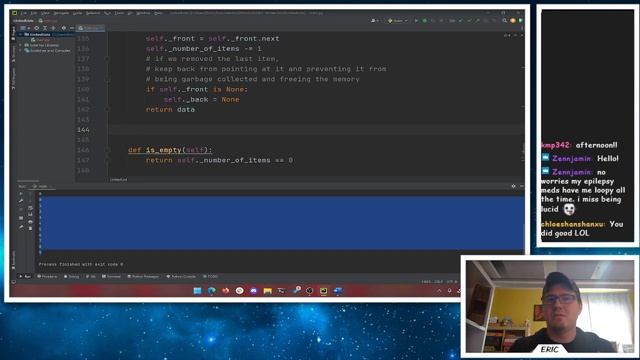Open the Project view selector dropdown

[25, 28]
